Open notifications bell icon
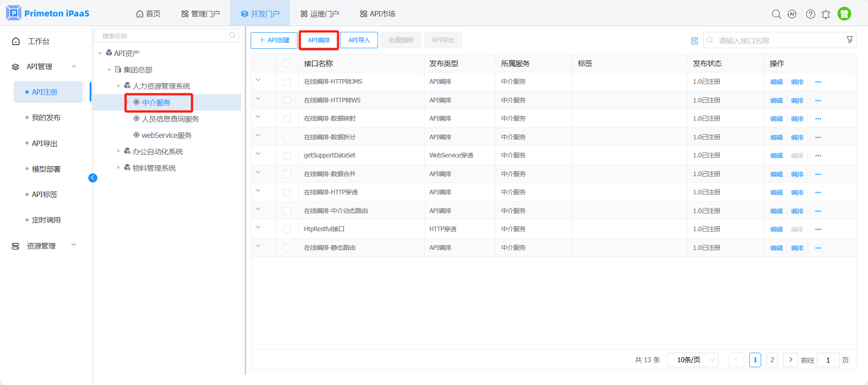The image size is (868, 385). pyautogui.click(x=826, y=14)
